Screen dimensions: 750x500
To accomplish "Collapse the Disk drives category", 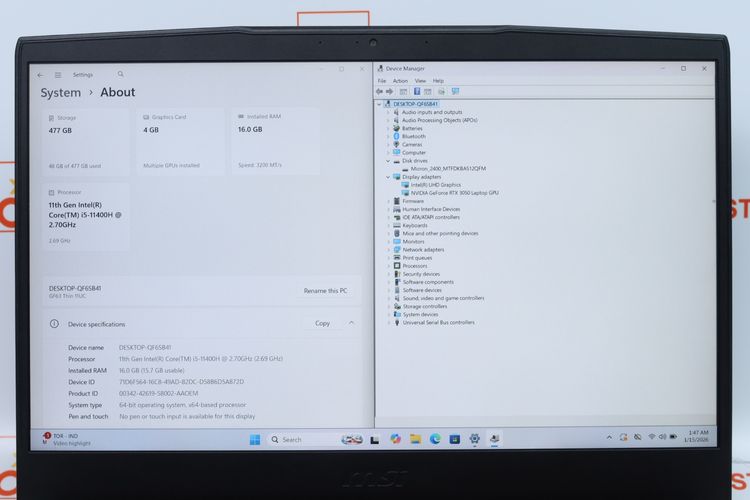I will coord(388,161).
